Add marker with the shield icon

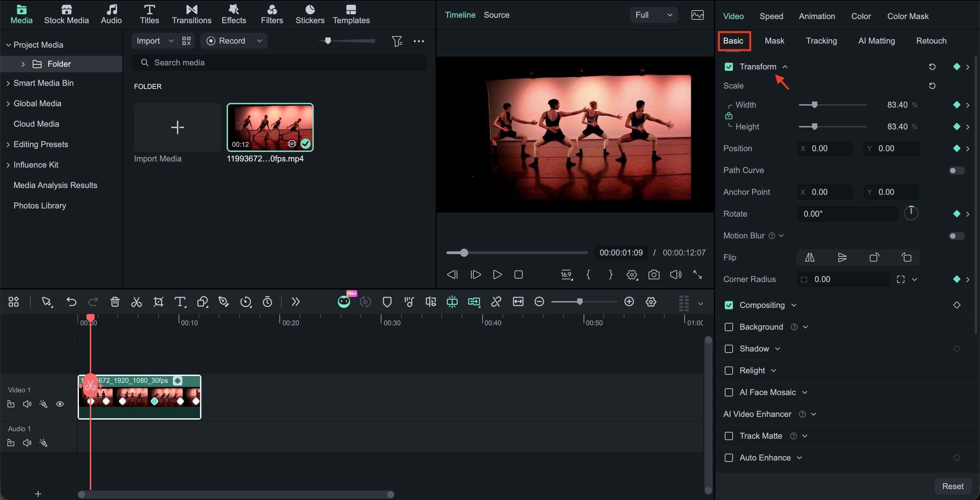[387, 302]
